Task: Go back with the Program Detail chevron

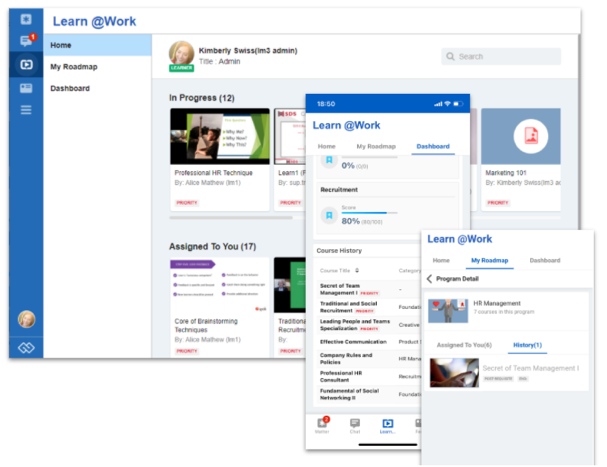Action: [429, 279]
